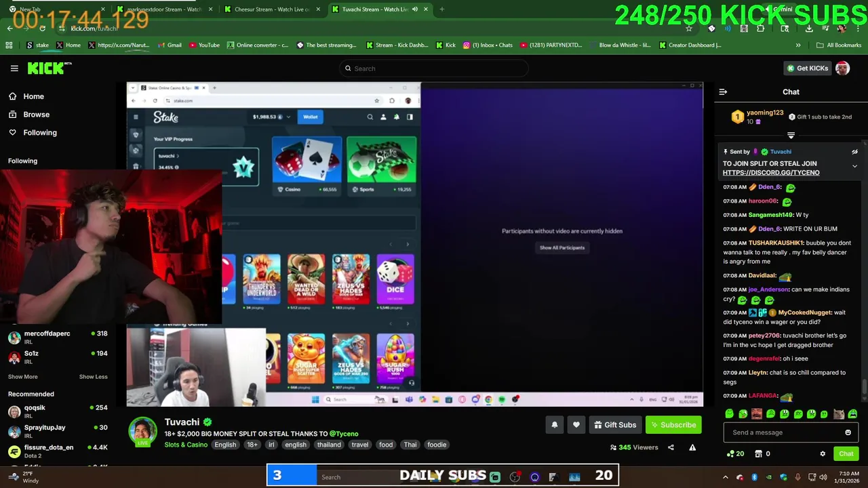The image size is (868, 488).
Task: Click the KICK logo in the header
Action: click(x=49, y=68)
